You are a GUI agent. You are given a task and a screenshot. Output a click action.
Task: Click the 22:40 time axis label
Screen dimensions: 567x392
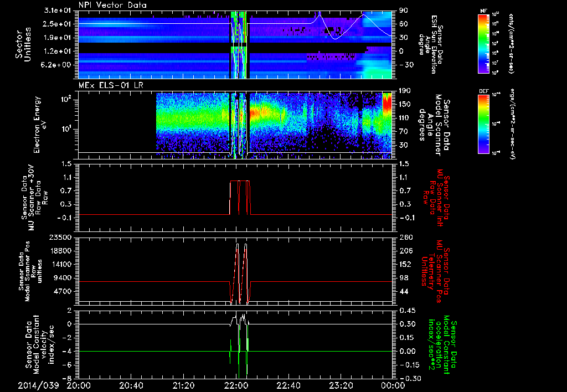[x=288, y=385]
